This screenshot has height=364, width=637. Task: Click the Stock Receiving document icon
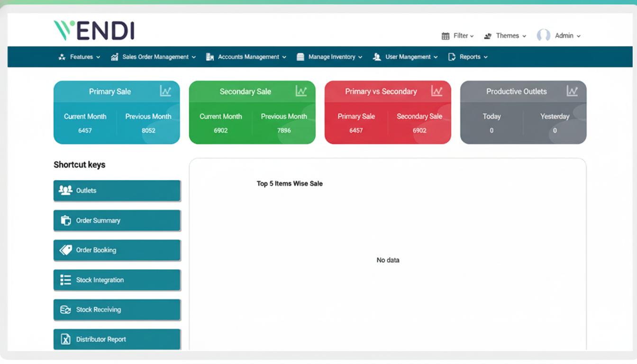pyautogui.click(x=65, y=309)
